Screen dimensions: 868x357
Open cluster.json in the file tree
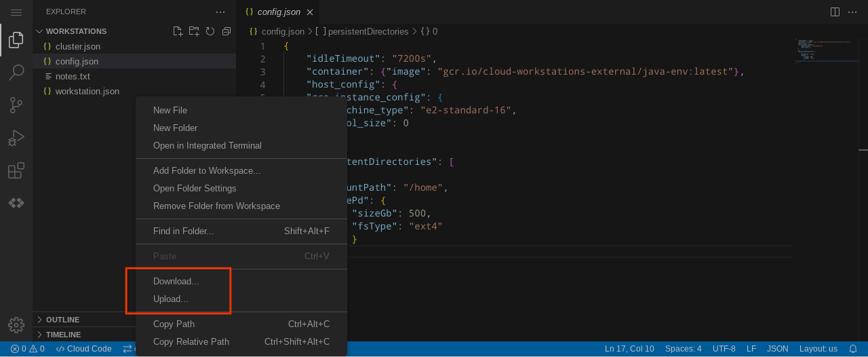78,46
